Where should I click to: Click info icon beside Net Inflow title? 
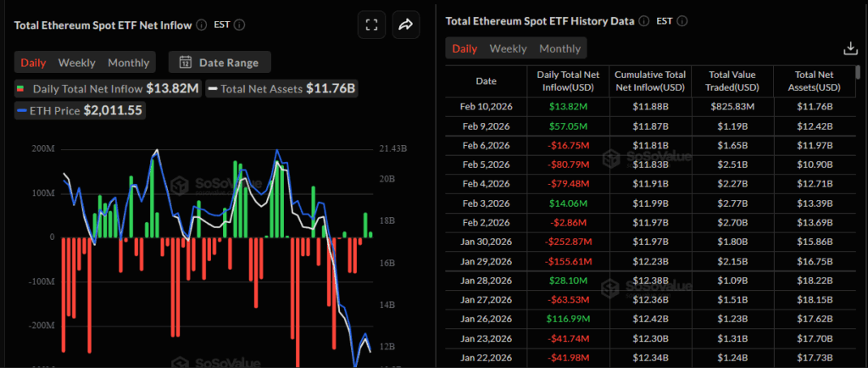pyautogui.click(x=201, y=25)
